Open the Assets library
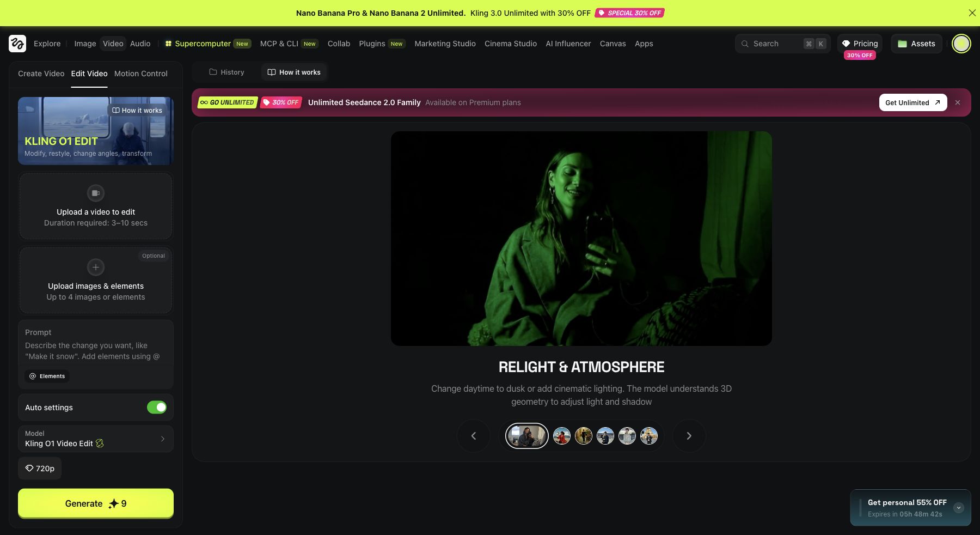The height and width of the screenshot is (535, 980). 917,44
